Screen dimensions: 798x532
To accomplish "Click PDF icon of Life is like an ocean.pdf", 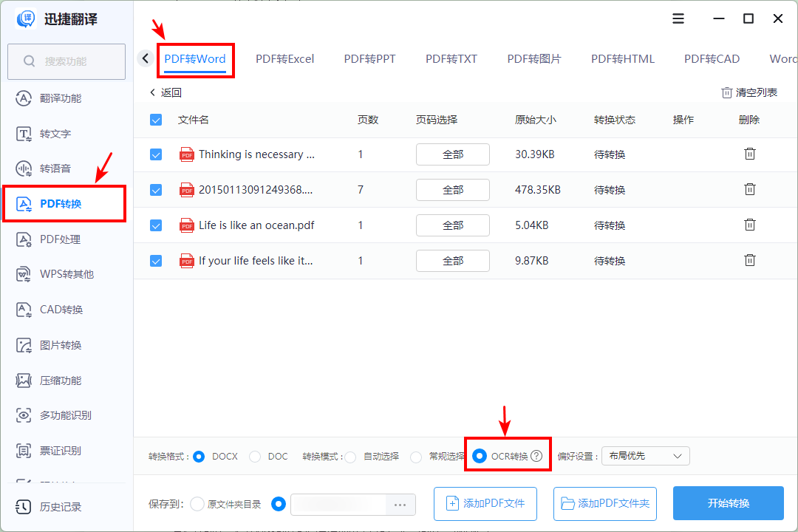I will tap(187, 225).
